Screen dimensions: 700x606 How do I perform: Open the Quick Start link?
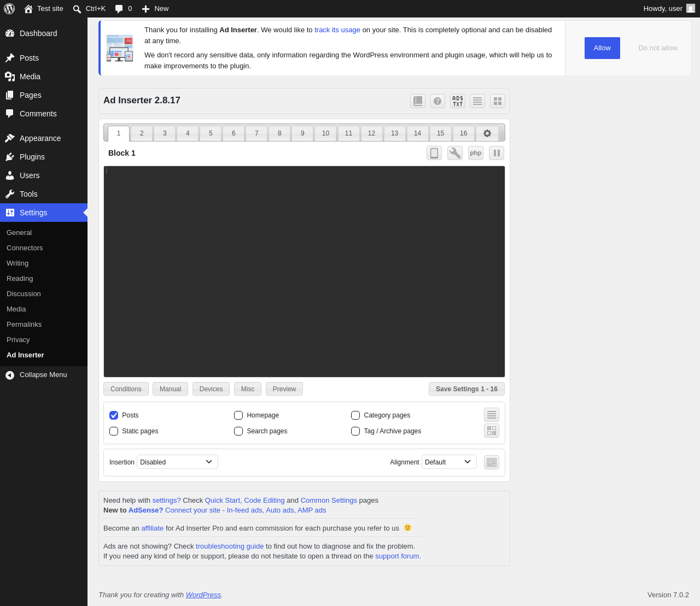223,501
